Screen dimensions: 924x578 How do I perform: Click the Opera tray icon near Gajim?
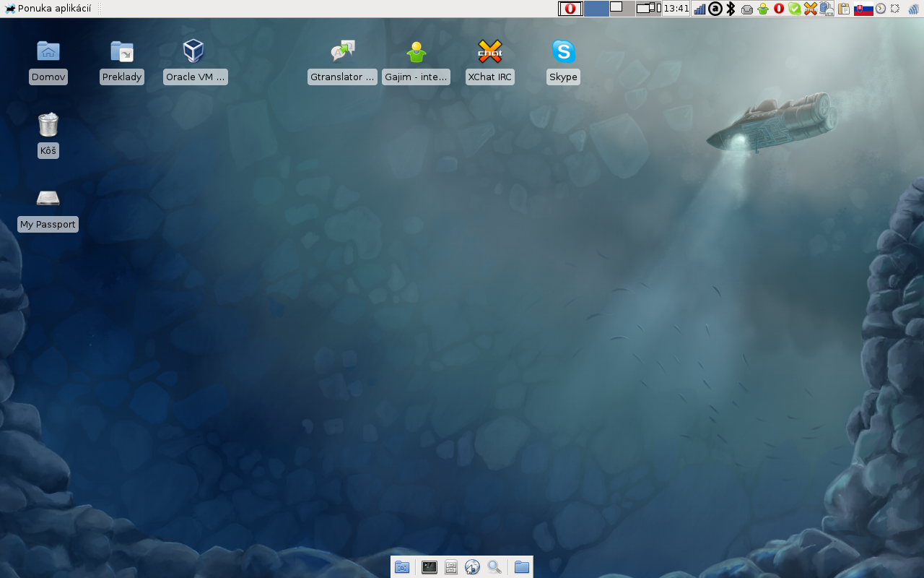coord(779,9)
